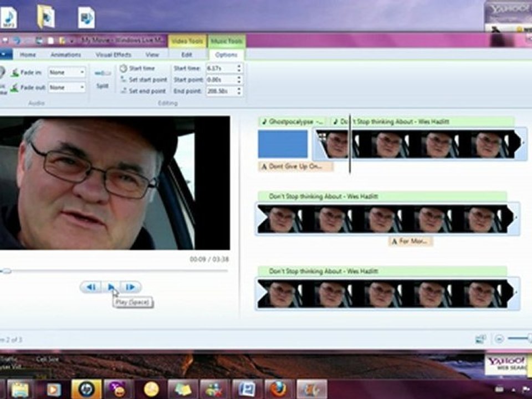This screenshot has width=532, height=399.
Task: Open the video file icon on the desktop
Action: (86, 17)
